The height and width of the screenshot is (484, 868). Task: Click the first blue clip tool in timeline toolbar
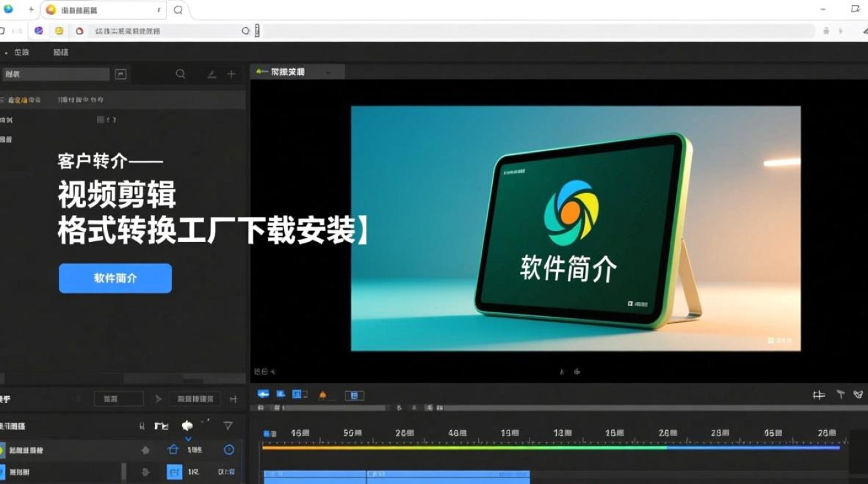265,394
